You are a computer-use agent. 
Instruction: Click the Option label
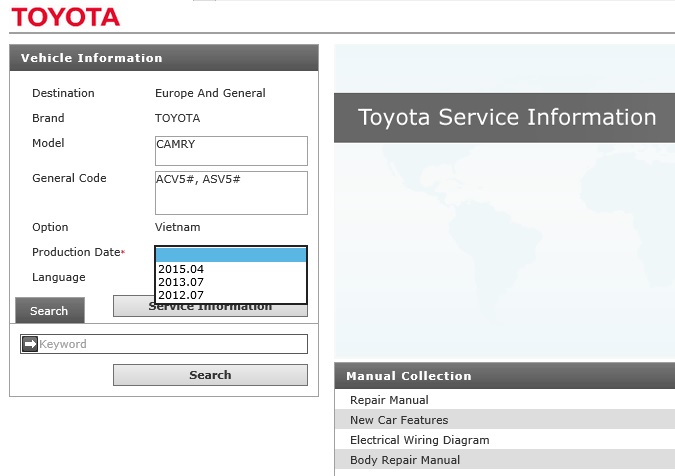(x=50, y=227)
